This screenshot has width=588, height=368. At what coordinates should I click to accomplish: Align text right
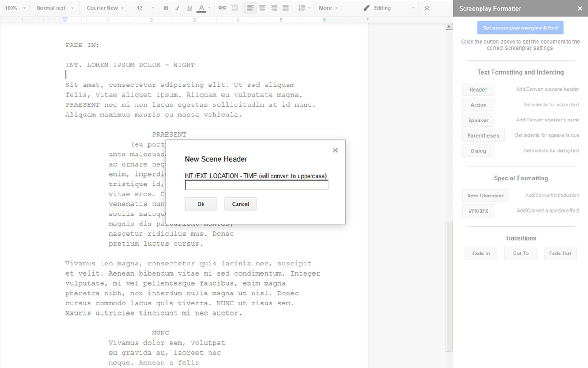click(x=274, y=8)
